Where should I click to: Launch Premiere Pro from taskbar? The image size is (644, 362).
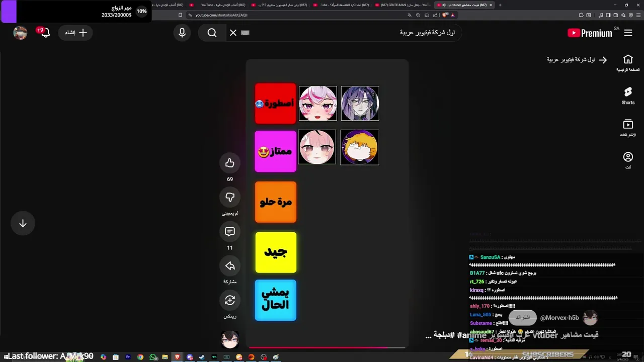[x=128, y=357]
